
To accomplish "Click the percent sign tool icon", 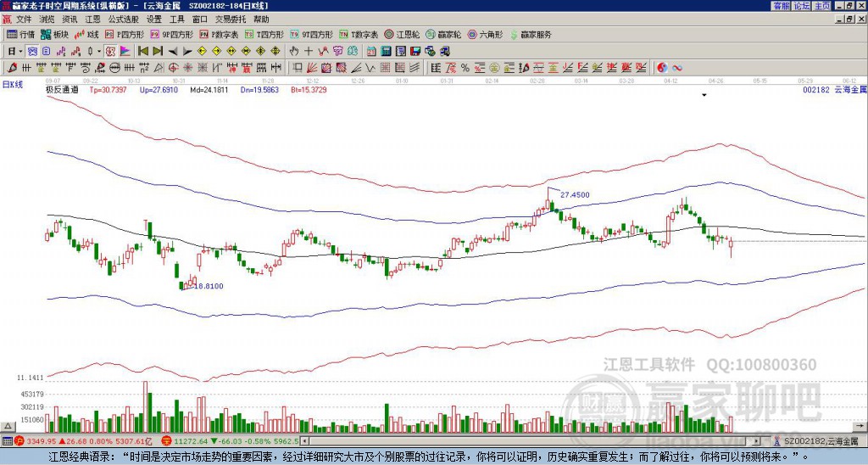I will (x=465, y=68).
